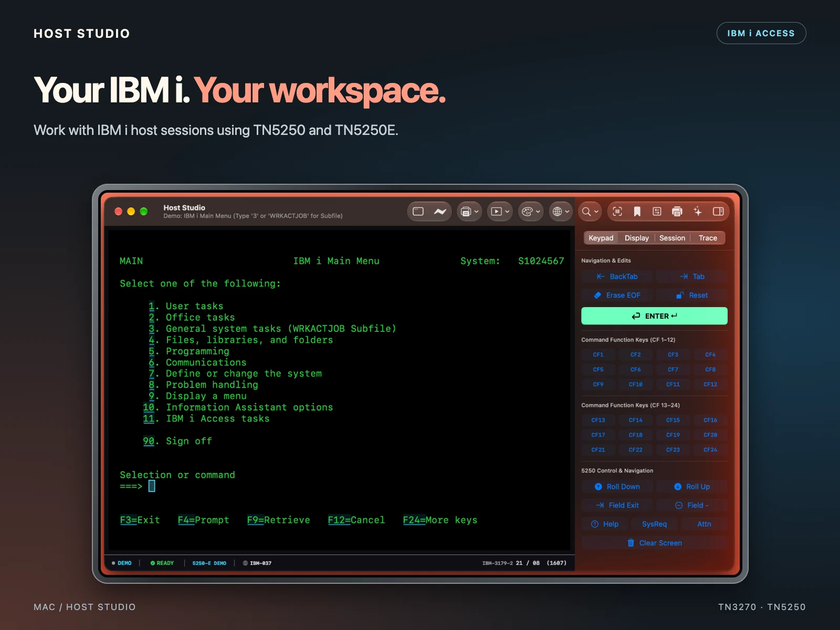Click the CF9 function key
The image size is (840, 630).
click(598, 384)
